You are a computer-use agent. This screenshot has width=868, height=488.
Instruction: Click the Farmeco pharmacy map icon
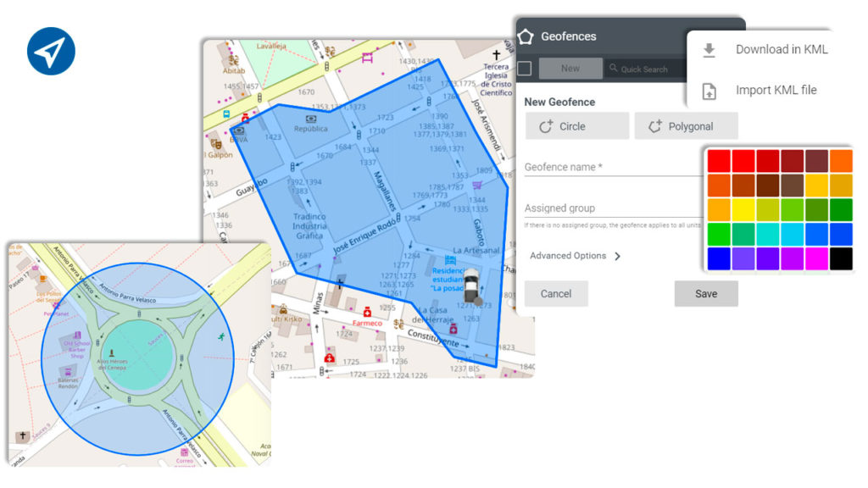click(x=367, y=313)
